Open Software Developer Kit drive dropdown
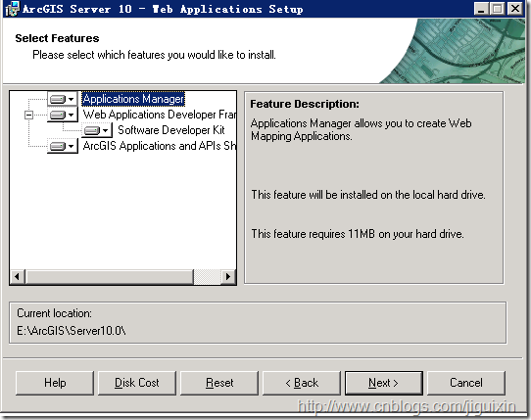The height and width of the screenshot is (420, 531). tap(97, 130)
